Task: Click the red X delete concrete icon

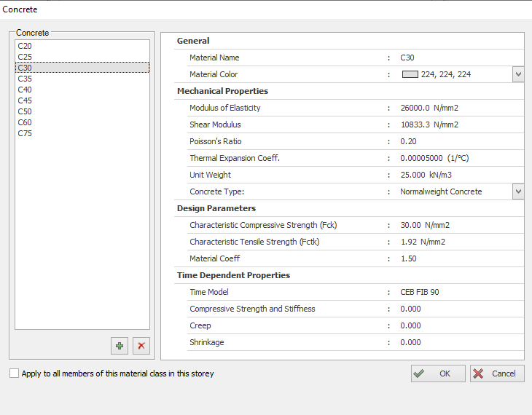Action: (141, 346)
